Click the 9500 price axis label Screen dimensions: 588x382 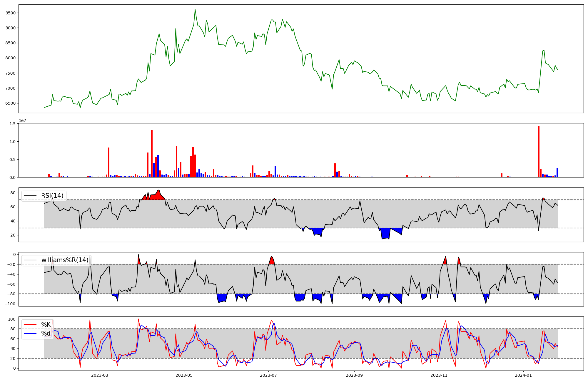point(11,13)
